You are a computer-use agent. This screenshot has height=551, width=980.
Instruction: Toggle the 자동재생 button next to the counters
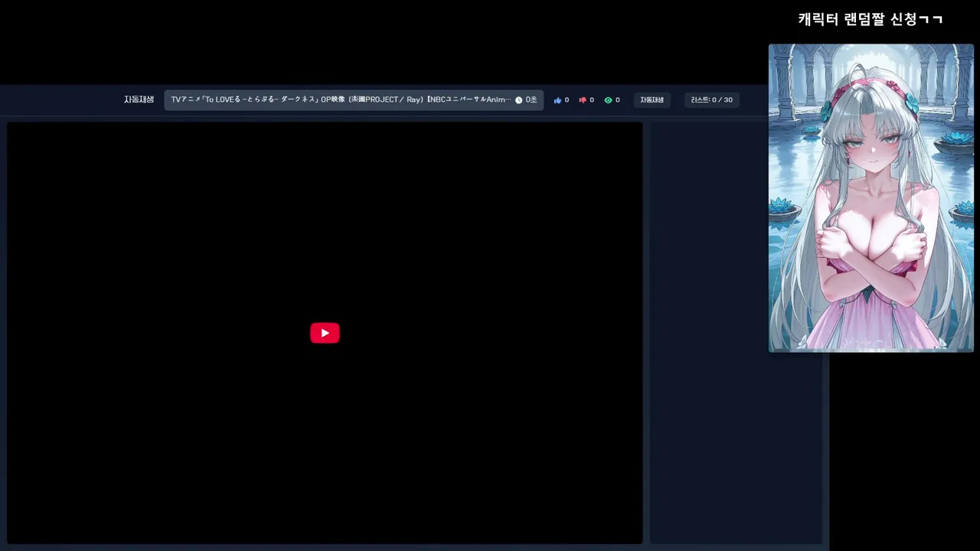(652, 100)
